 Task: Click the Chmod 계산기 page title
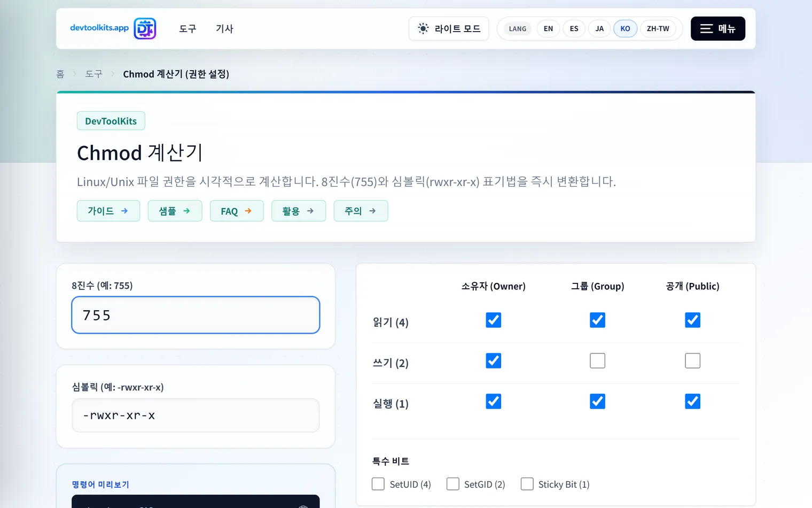140,153
